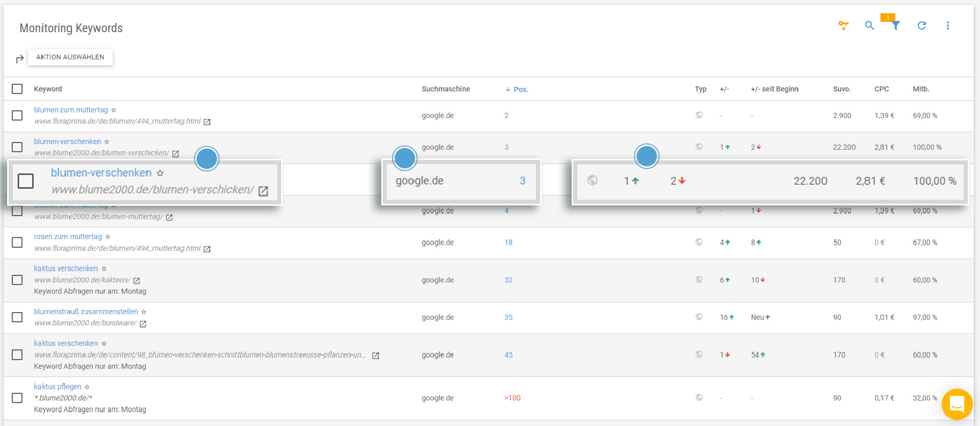Open external link for blume2000.de/kakteen/
The image size is (980, 426).
pyautogui.click(x=137, y=280)
